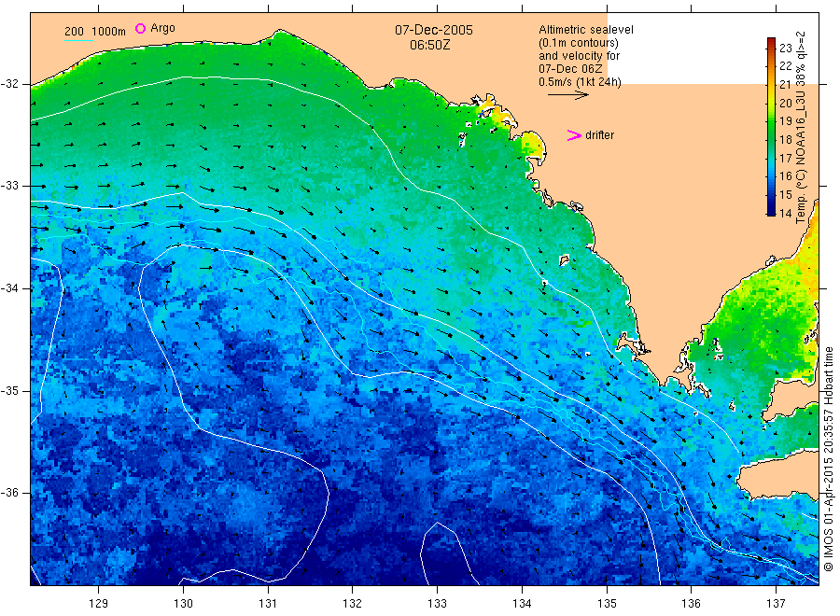Click the color bar value 14
Image resolution: width=840 pixels, height=616 pixels.
785,213
